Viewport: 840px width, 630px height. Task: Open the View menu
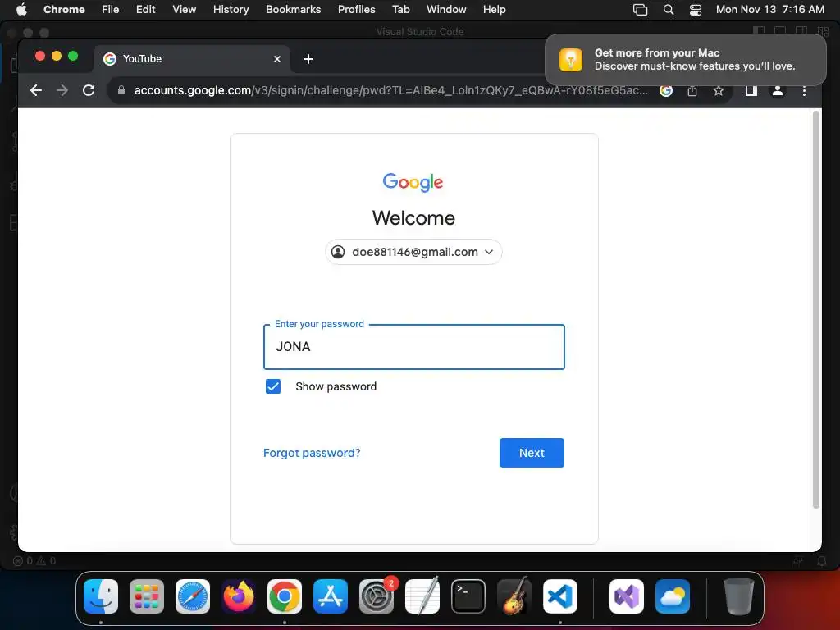click(184, 9)
